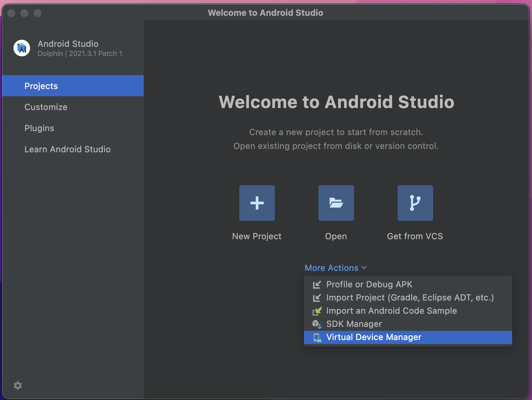Click the New Project plus icon

coord(257,203)
